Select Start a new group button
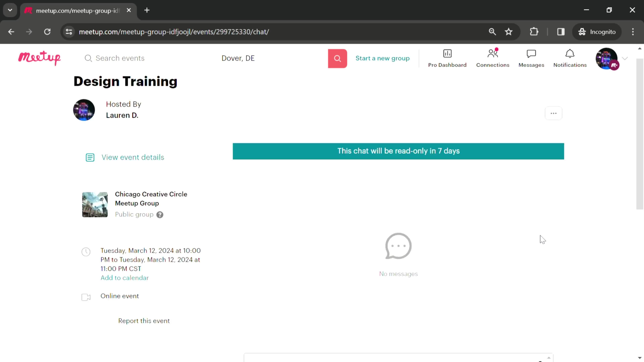The image size is (644, 362). 383,58
